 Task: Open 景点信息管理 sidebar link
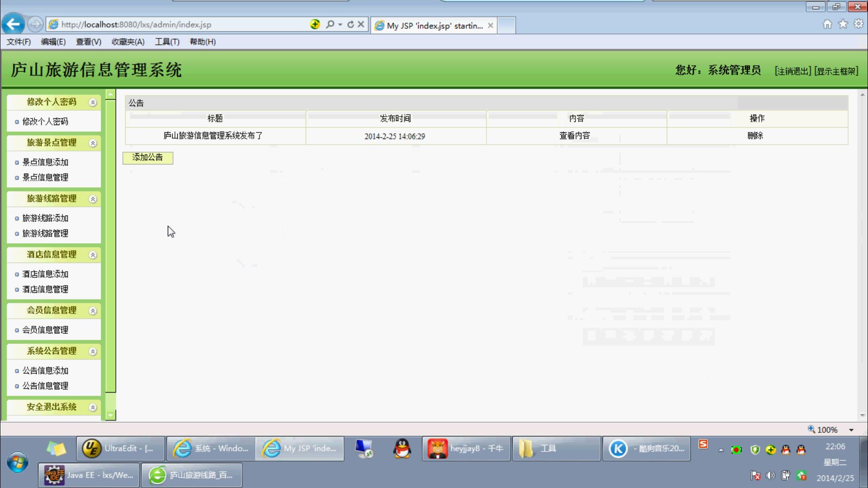pyautogui.click(x=45, y=178)
